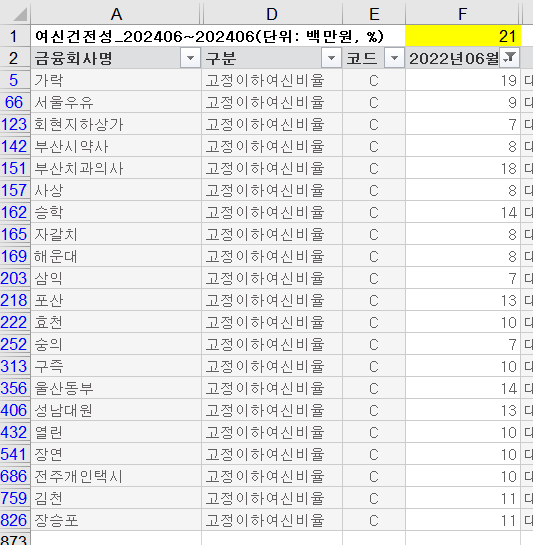Select column A header

tap(116, 13)
